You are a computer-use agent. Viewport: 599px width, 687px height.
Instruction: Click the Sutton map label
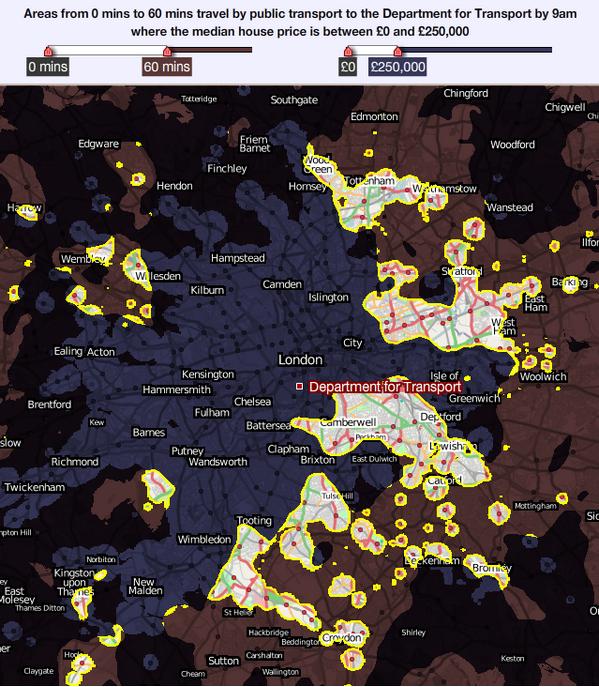tap(223, 661)
